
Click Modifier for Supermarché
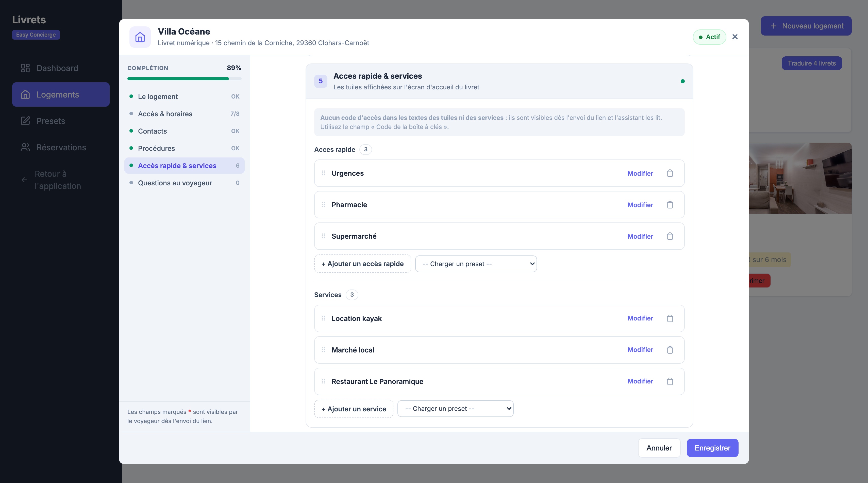coord(640,236)
